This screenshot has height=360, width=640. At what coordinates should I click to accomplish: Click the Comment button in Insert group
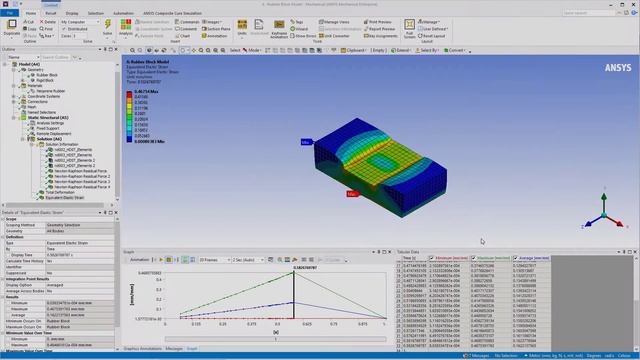tap(186, 29)
